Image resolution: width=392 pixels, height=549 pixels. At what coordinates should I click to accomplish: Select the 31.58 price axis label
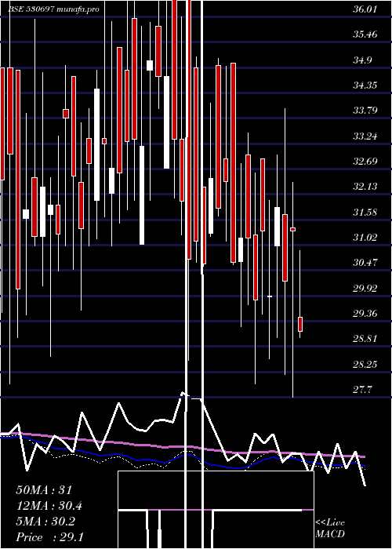coord(365,213)
